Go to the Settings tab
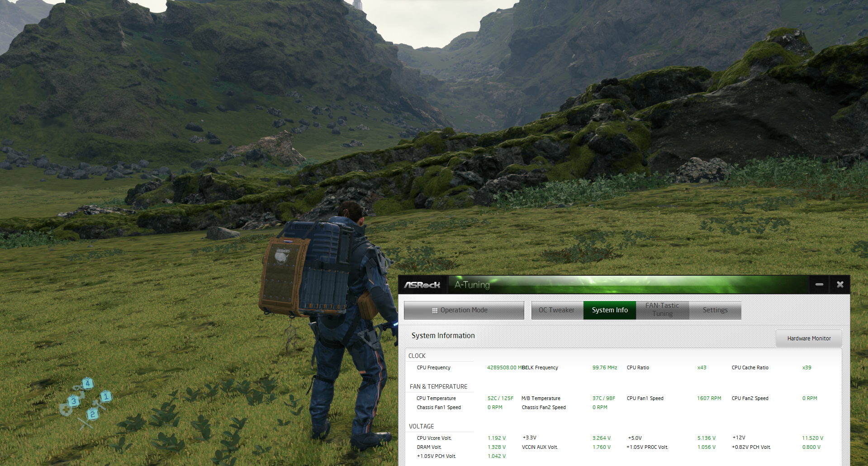Viewport: 868px width, 466px height. 715,310
